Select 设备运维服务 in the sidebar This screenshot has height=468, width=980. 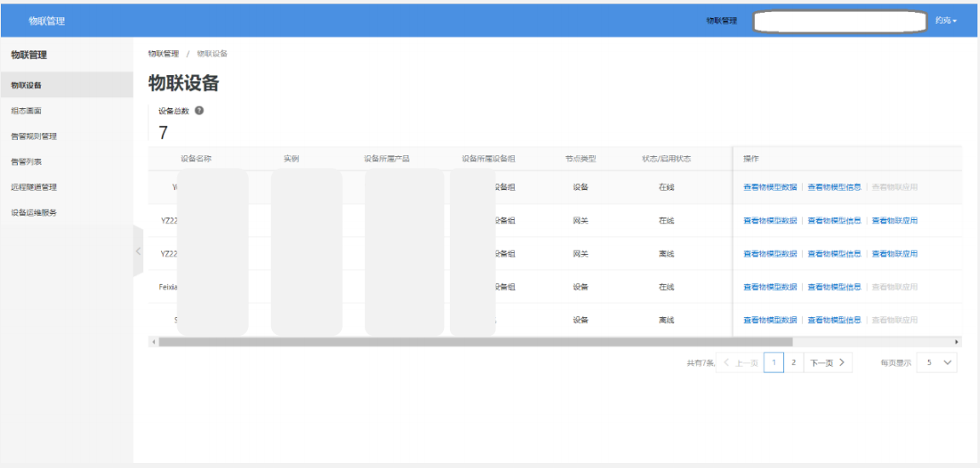34,213
